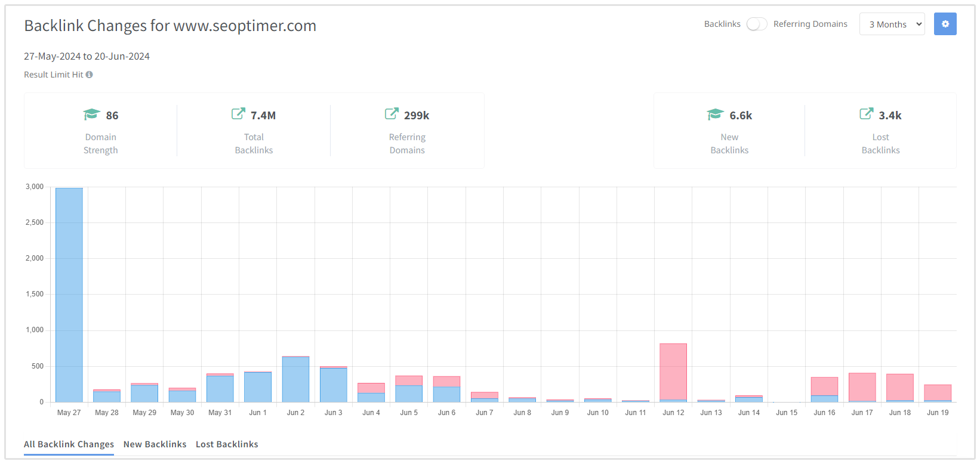Click the Result Limit Hit info icon
Viewport: 980px width, 464px height.
pyautogui.click(x=89, y=75)
